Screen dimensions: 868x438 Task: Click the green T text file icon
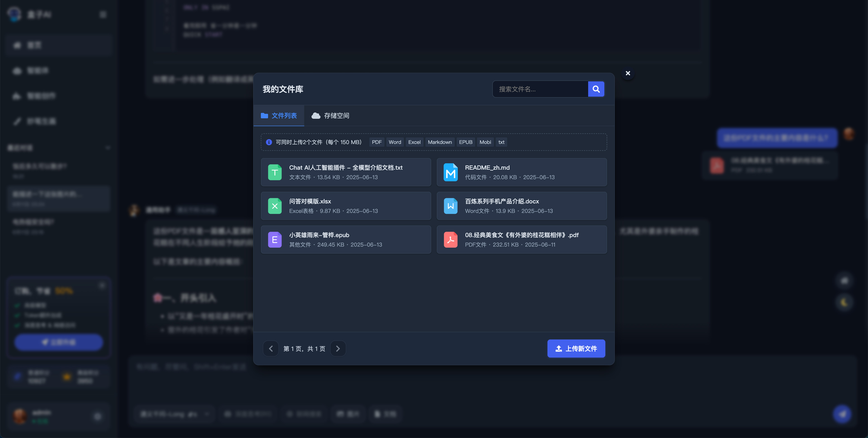click(275, 172)
